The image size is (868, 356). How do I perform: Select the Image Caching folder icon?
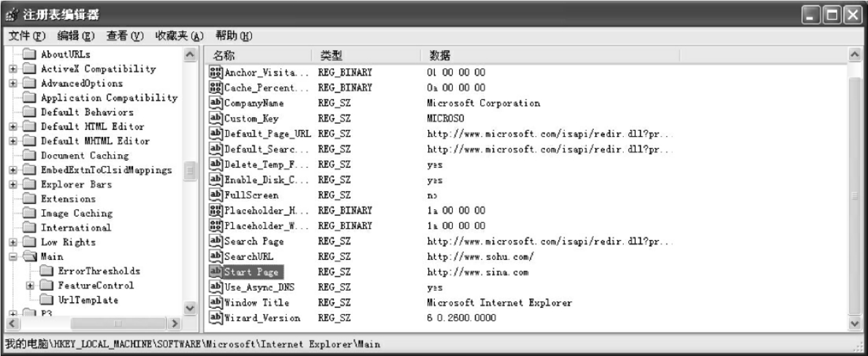(29, 213)
